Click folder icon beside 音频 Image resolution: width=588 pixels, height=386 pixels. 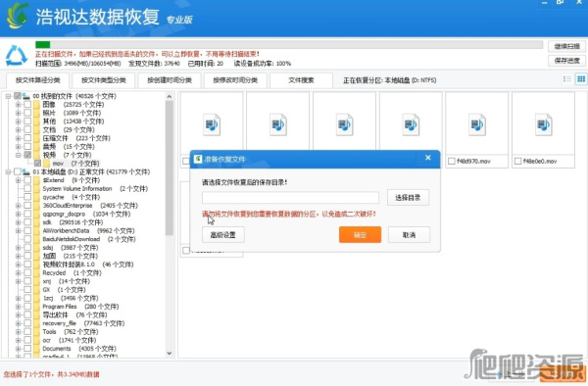[x=36, y=147]
